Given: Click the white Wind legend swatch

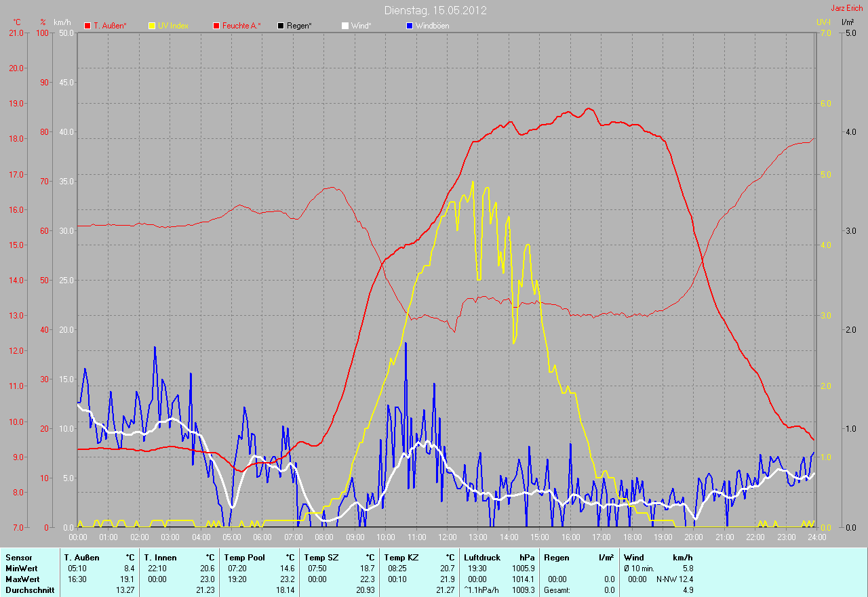Looking at the screenshot, I should [x=344, y=26].
